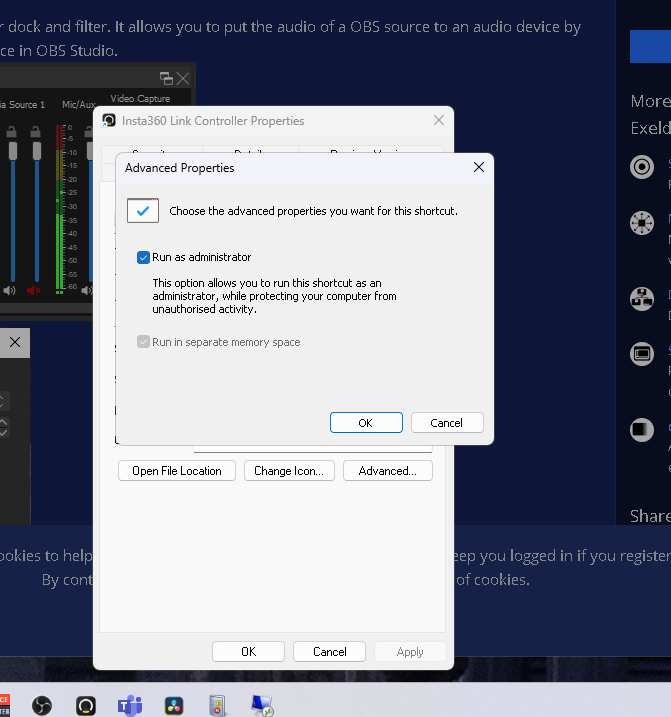Click the first volume slider handle in OBS mixer
The height and width of the screenshot is (717, 671).
[x=13, y=150]
